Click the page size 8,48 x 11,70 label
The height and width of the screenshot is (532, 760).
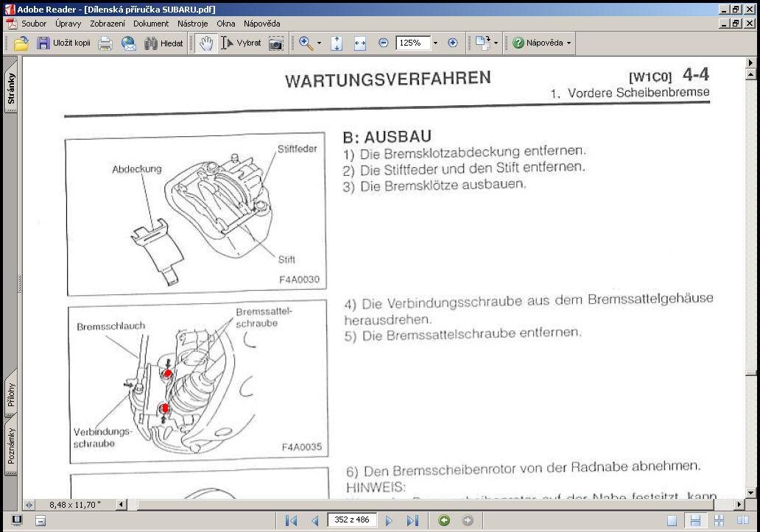coord(75,505)
